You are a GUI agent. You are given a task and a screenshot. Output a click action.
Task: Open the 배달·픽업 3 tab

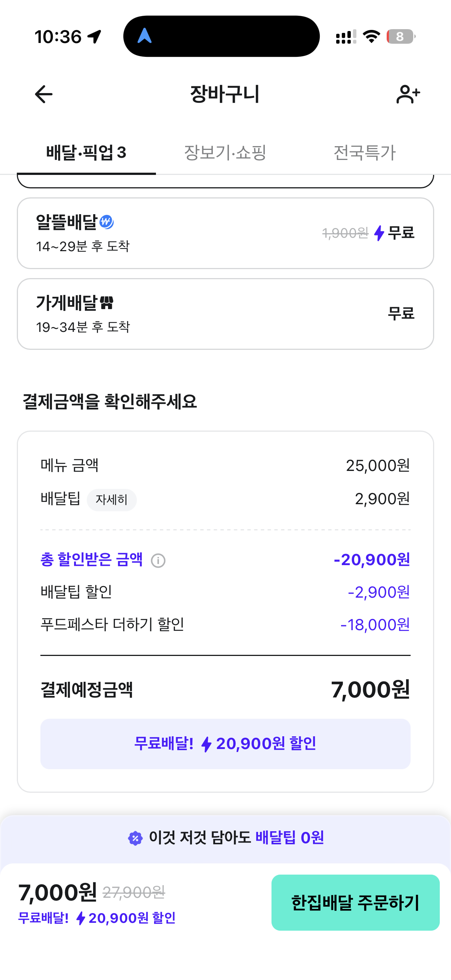(x=86, y=152)
